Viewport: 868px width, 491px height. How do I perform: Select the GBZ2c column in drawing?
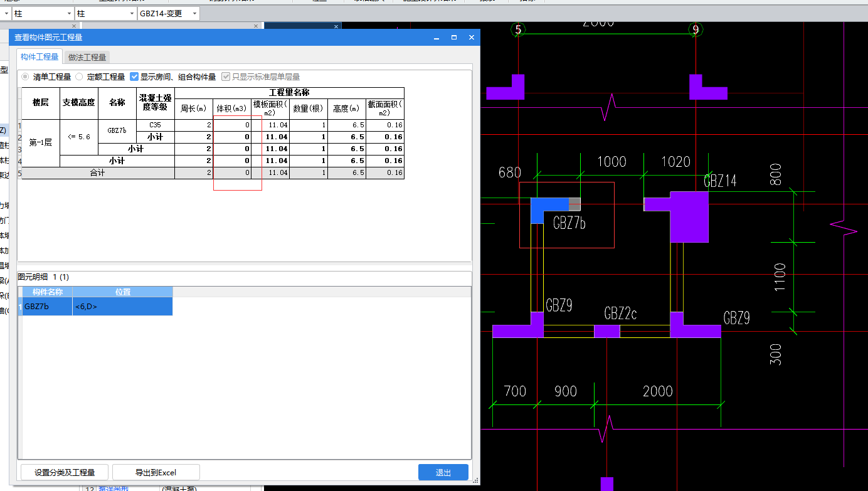coord(606,331)
